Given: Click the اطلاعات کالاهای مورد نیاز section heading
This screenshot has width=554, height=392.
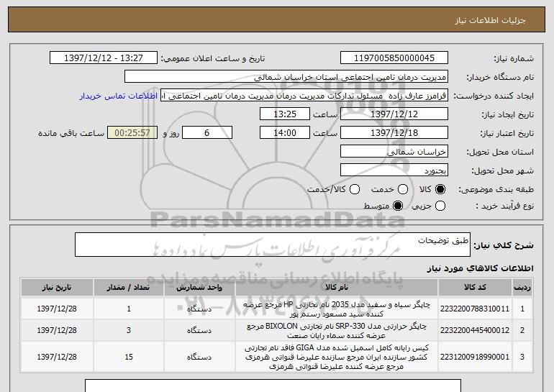Looking at the screenshot, I should point(481,268).
